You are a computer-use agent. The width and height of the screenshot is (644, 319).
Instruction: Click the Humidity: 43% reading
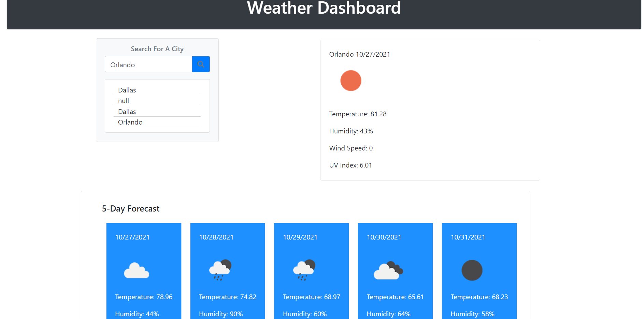[351, 131]
